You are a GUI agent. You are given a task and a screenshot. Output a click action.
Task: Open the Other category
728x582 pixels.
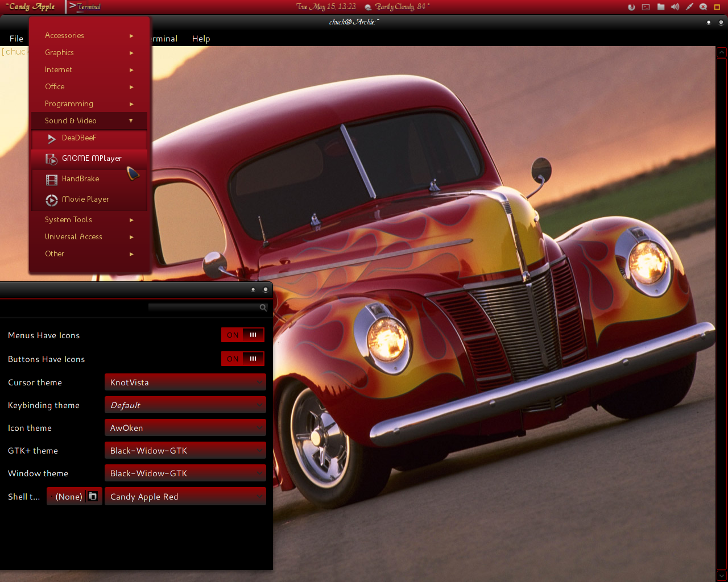[x=89, y=253]
